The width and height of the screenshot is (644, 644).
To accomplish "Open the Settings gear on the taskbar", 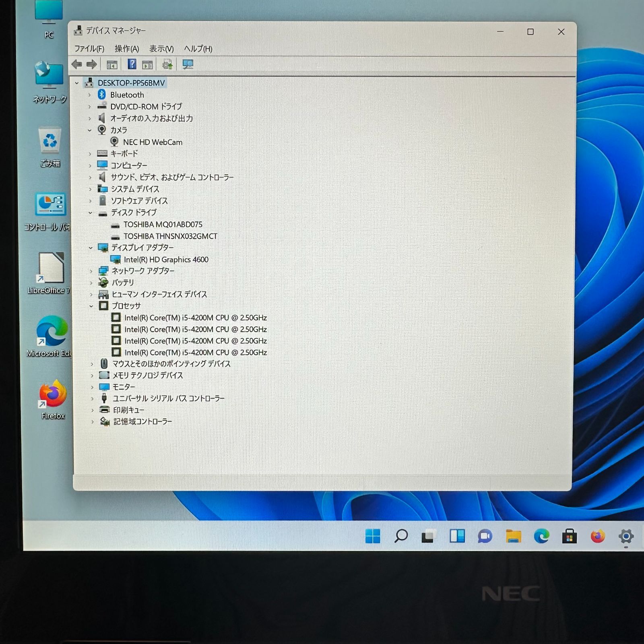I will pos(626,536).
